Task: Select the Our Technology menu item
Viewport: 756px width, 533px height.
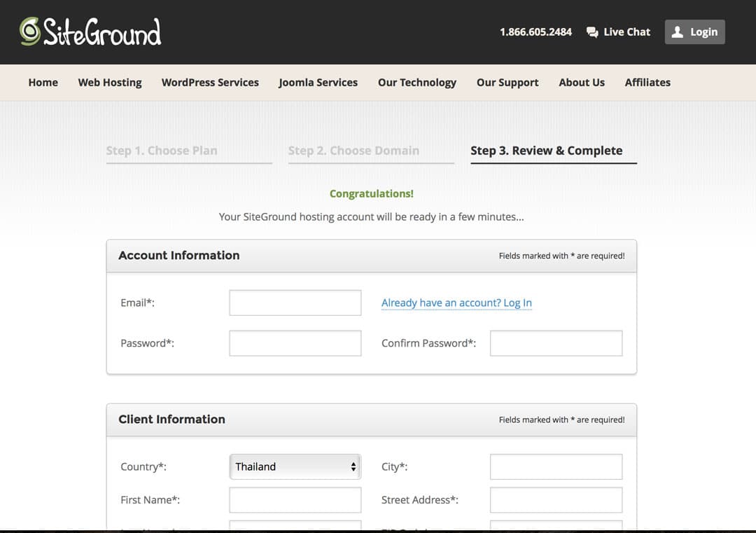Action: [x=416, y=82]
